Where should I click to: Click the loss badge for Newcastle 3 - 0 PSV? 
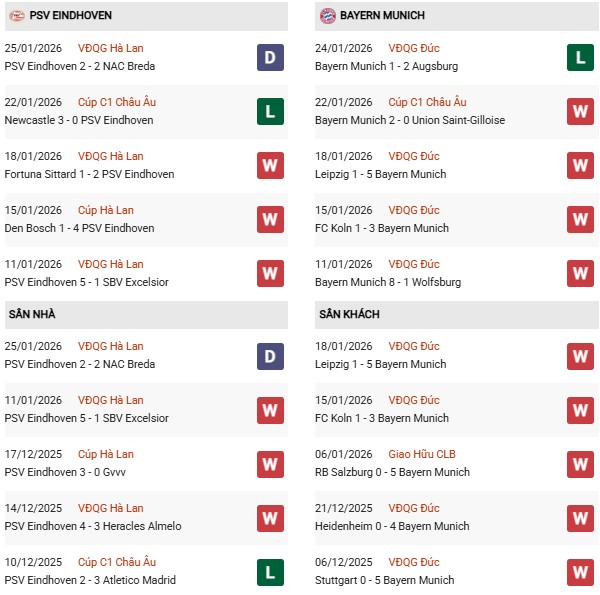(270, 112)
